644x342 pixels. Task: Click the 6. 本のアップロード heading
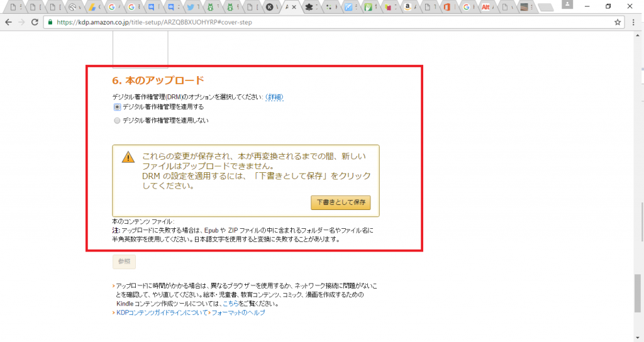tap(158, 80)
